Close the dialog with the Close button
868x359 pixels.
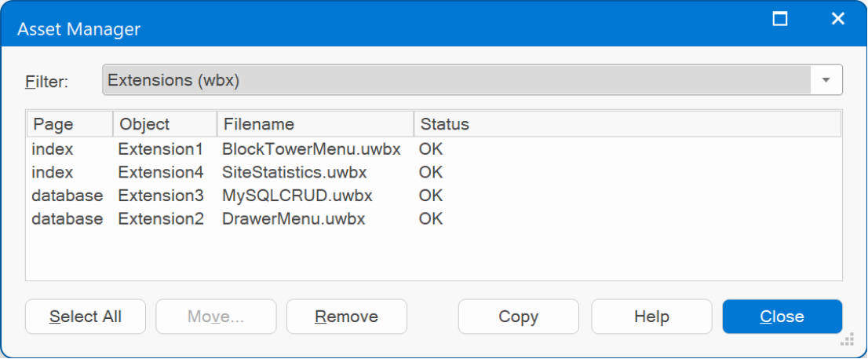tap(782, 317)
